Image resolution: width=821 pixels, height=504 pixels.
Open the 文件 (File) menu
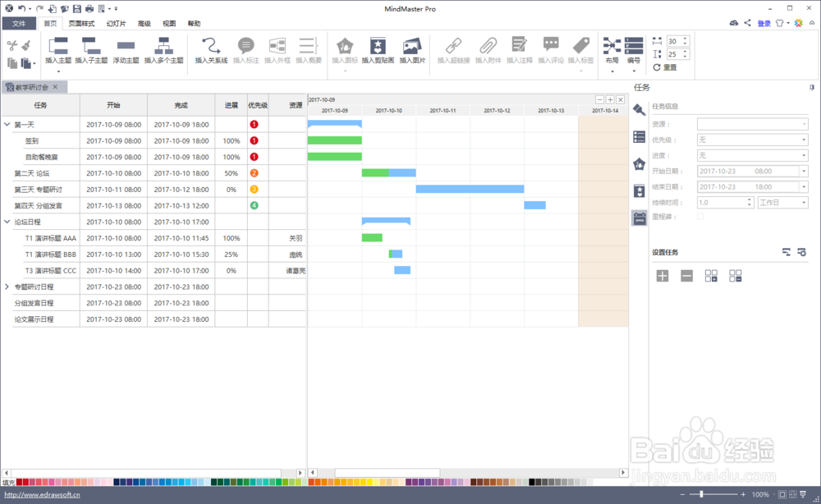point(19,24)
